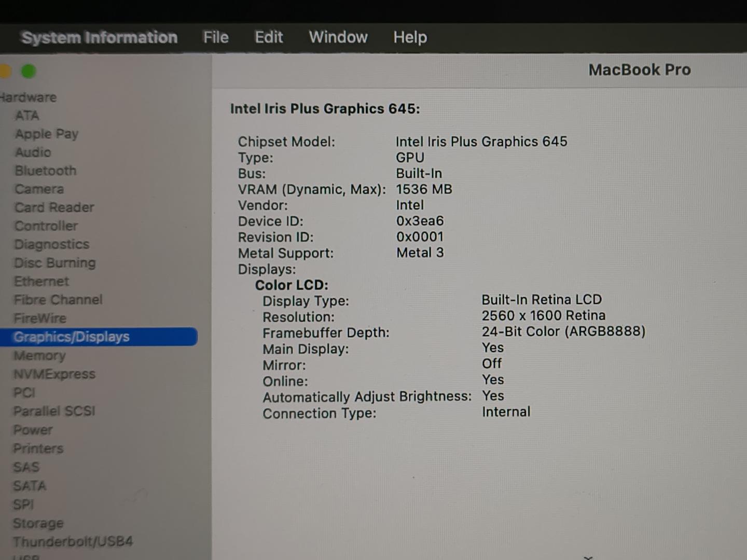Choose Storage in the hardware list
The image size is (747, 560).
[x=38, y=523]
